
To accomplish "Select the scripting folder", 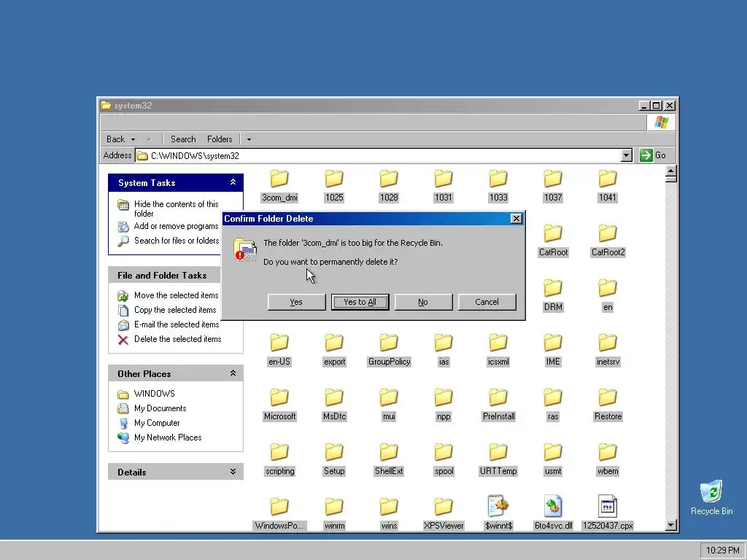I will coord(279,459).
